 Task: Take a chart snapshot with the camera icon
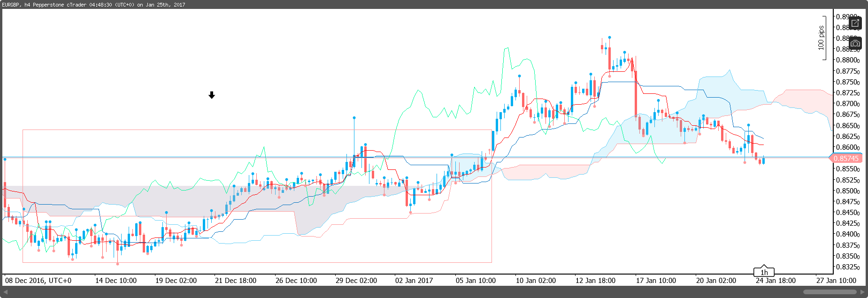pos(855,44)
